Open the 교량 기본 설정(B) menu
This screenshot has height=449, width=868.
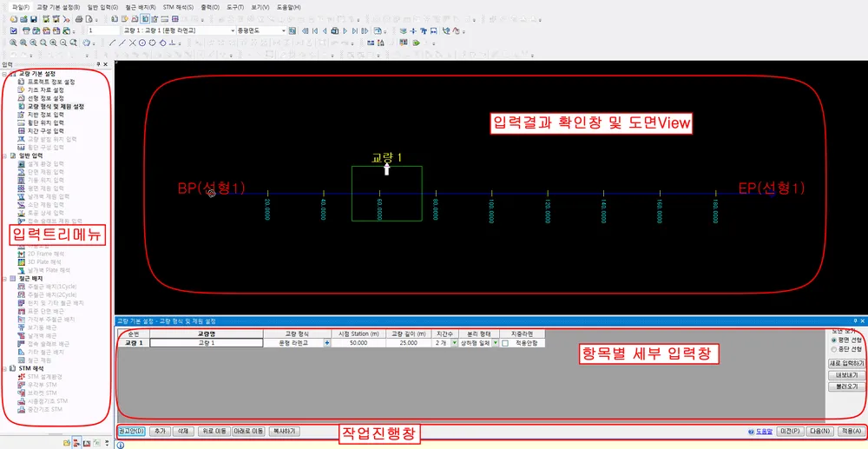point(58,7)
